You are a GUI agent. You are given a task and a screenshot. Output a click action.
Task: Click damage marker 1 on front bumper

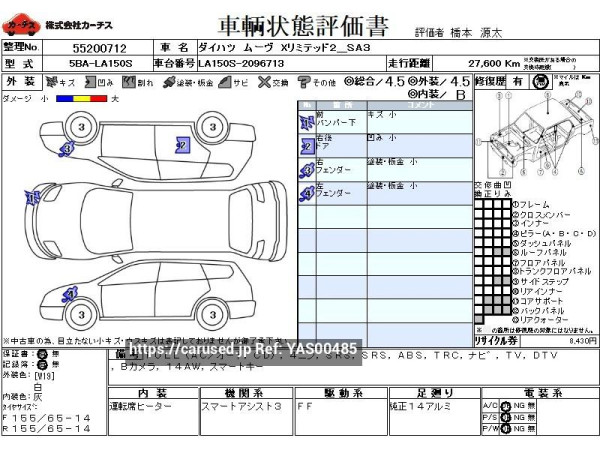(32, 198)
